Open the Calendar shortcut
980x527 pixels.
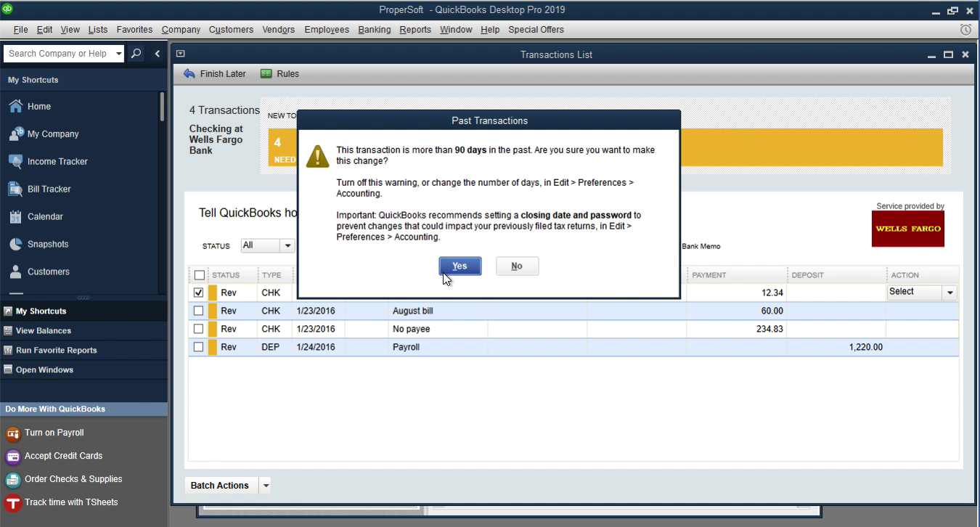pyautogui.click(x=45, y=216)
